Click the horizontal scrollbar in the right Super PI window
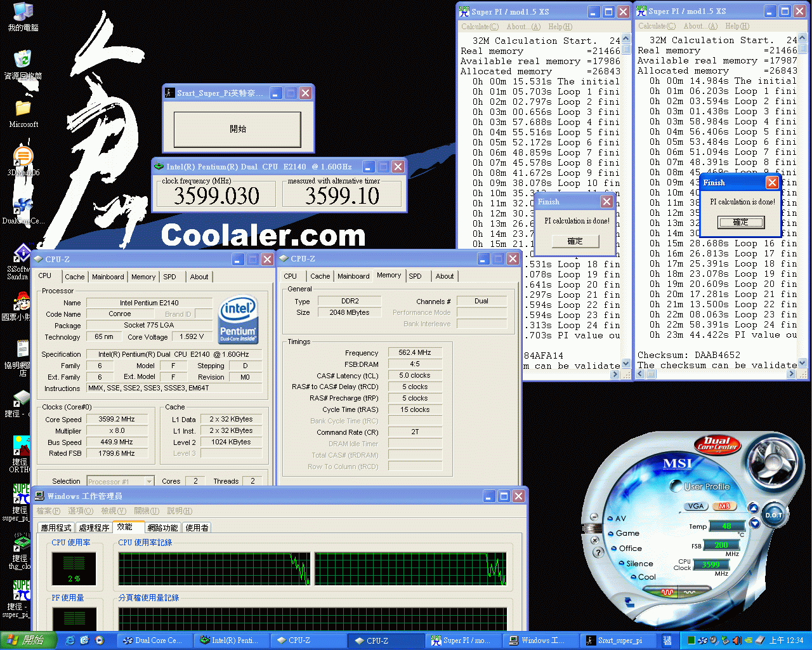The height and width of the screenshot is (650, 812). pos(717,375)
